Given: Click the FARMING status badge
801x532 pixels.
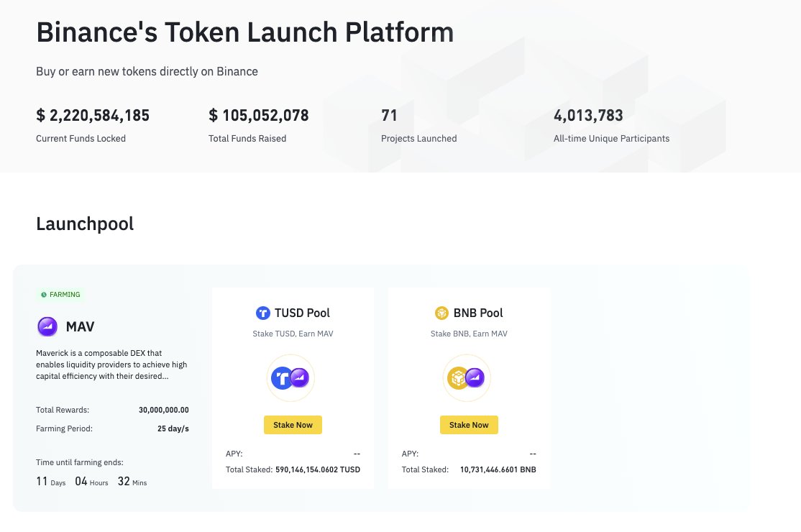Looking at the screenshot, I should pyautogui.click(x=60, y=295).
